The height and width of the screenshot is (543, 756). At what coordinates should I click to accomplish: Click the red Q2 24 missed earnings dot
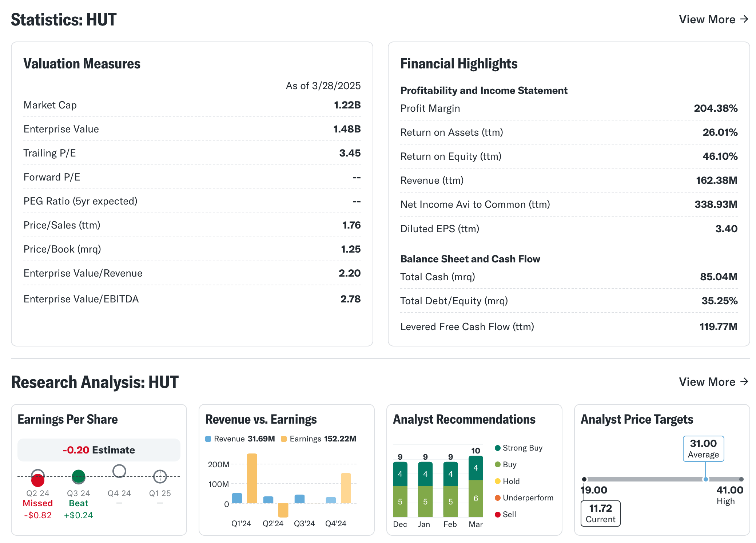(38, 480)
